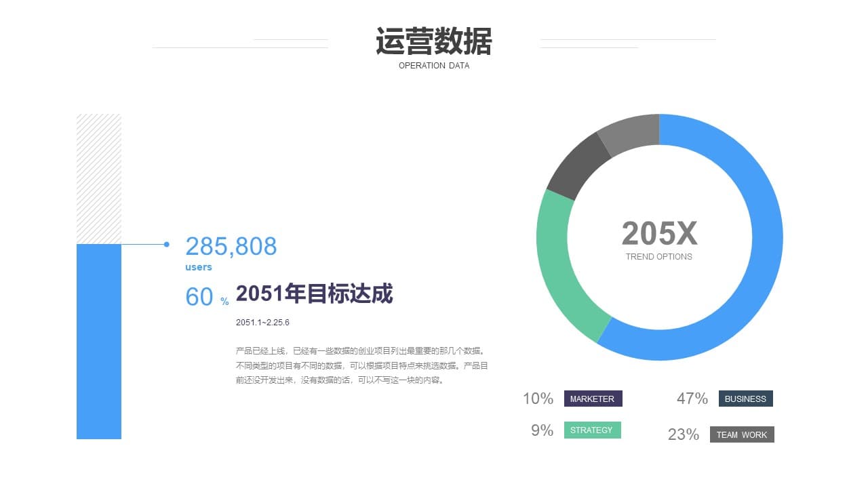
Task: Select the 47% percentage value
Action: (692, 399)
